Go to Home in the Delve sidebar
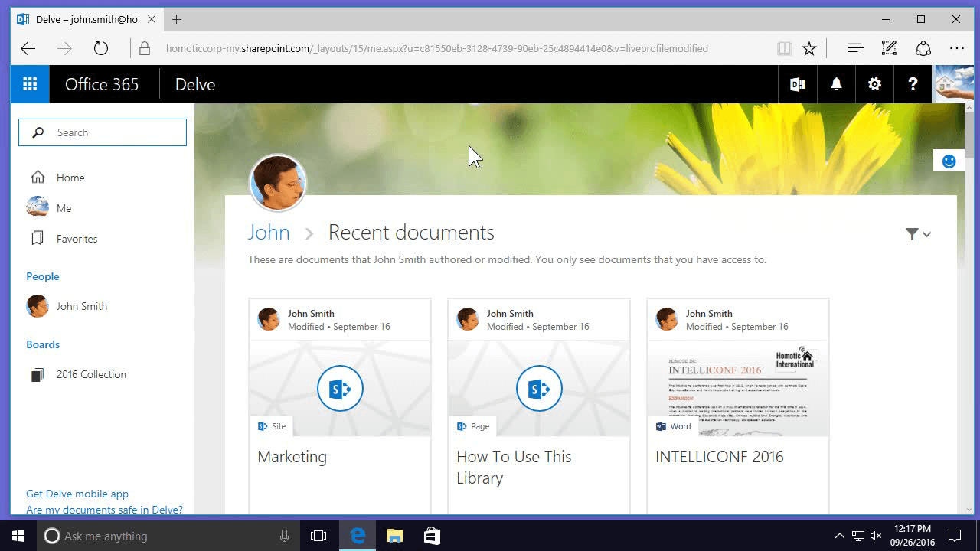The image size is (980, 551). pos(69,177)
